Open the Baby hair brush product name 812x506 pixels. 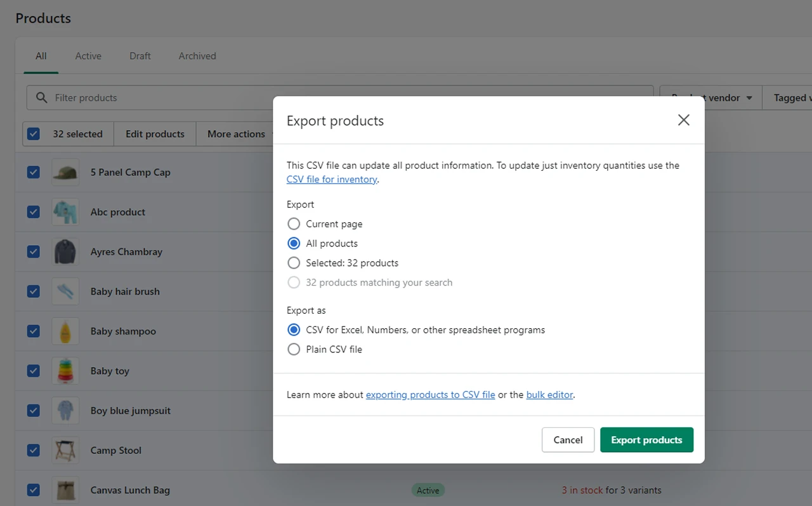coord(125,291)
